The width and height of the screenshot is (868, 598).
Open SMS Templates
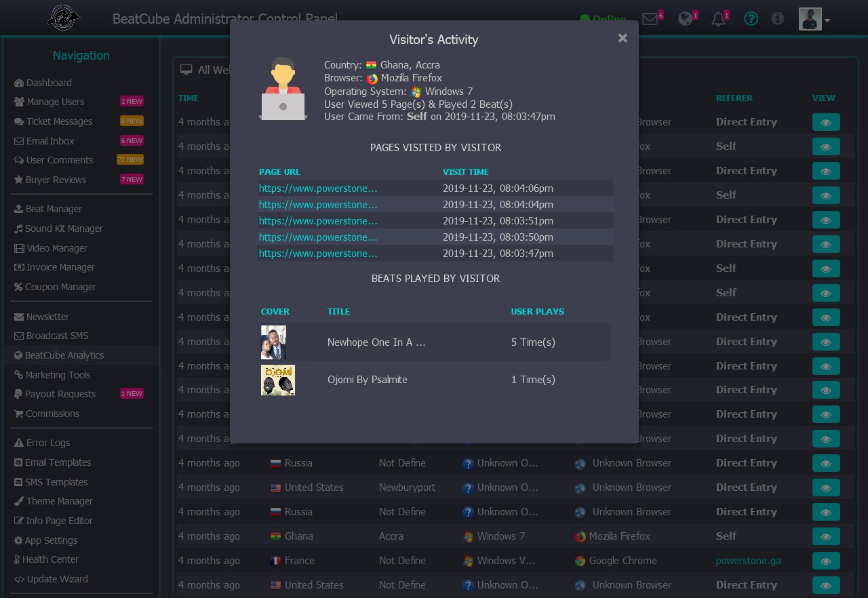(x=51, y=482)
